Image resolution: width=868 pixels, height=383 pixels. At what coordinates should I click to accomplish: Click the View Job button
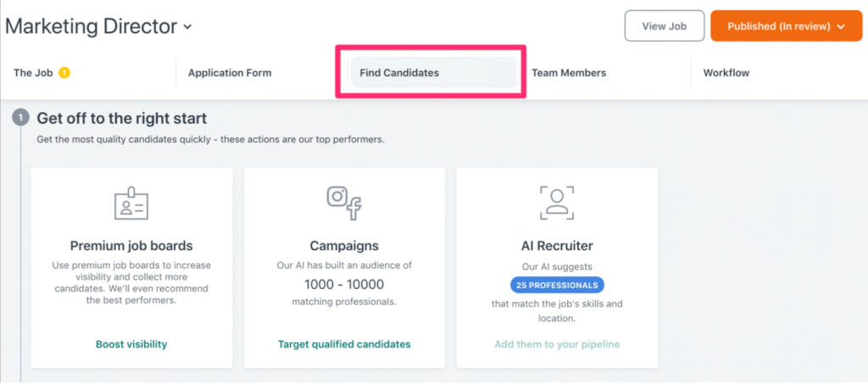(665, 26)
